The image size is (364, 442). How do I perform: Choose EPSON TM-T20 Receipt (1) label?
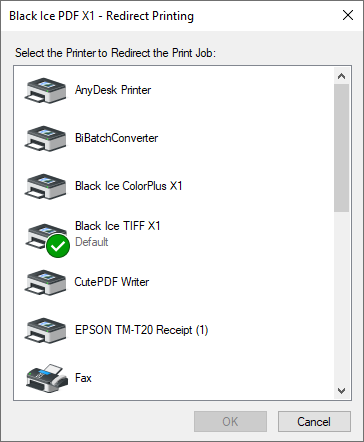click(x=142, y=330)
